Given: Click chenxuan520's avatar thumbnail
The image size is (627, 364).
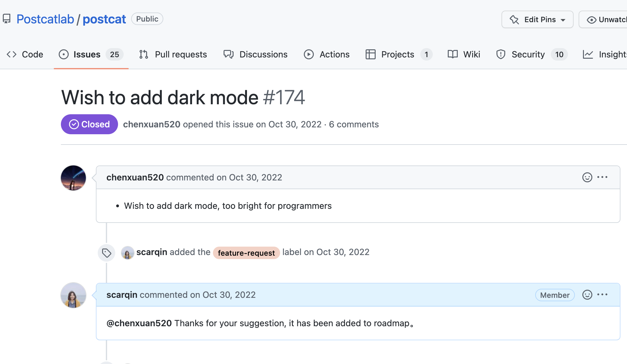Looking at the screenshot, I should pyautogui.click(x=73, y=178).
